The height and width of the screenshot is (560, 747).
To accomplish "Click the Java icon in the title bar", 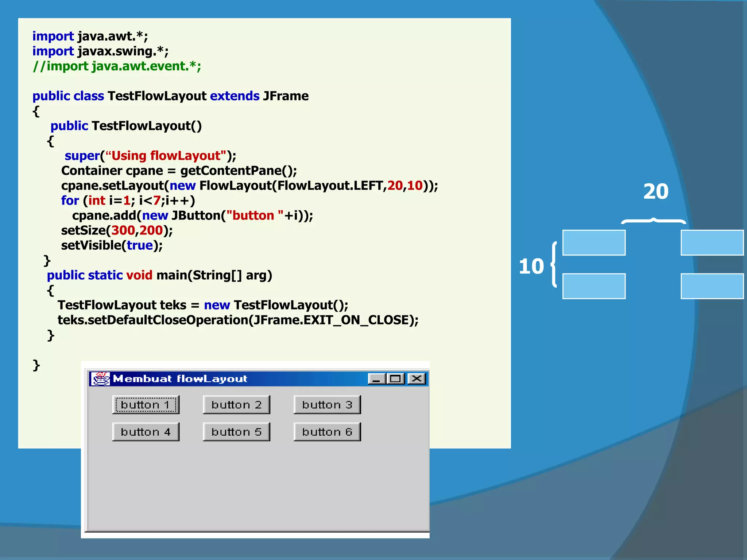I will 101,379.
